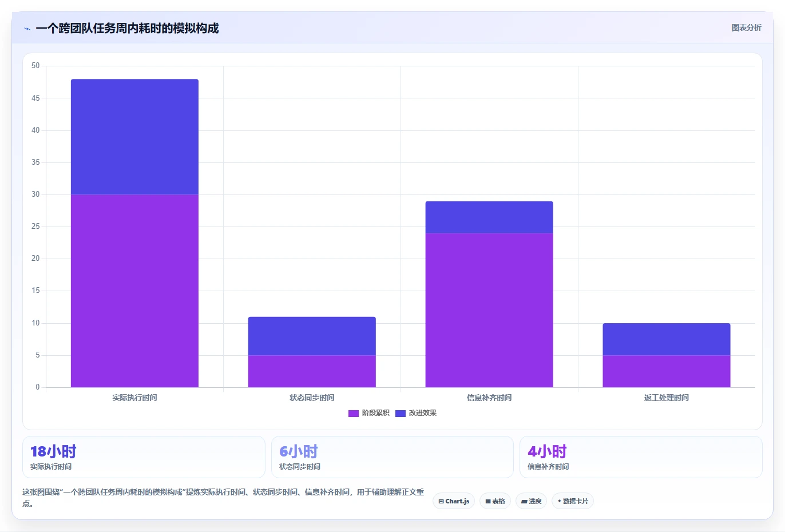
Task: Click the 阶段累积 legend label
Action: pos(375,413)
